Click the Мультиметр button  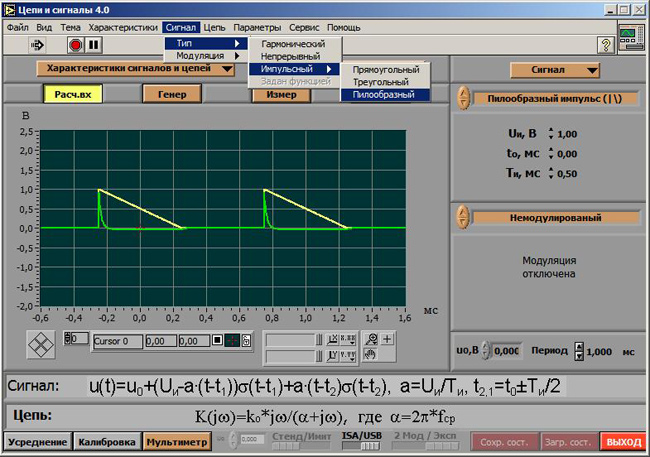coord(177,442)
